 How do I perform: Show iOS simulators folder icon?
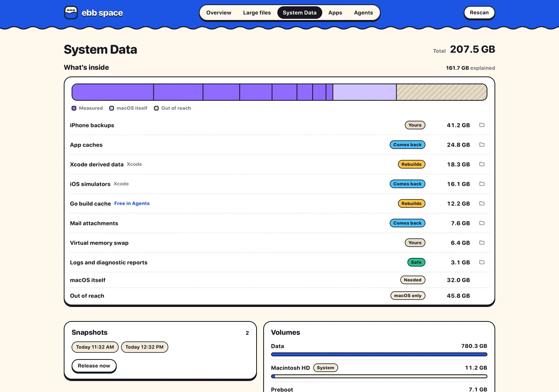pos(482,184)
